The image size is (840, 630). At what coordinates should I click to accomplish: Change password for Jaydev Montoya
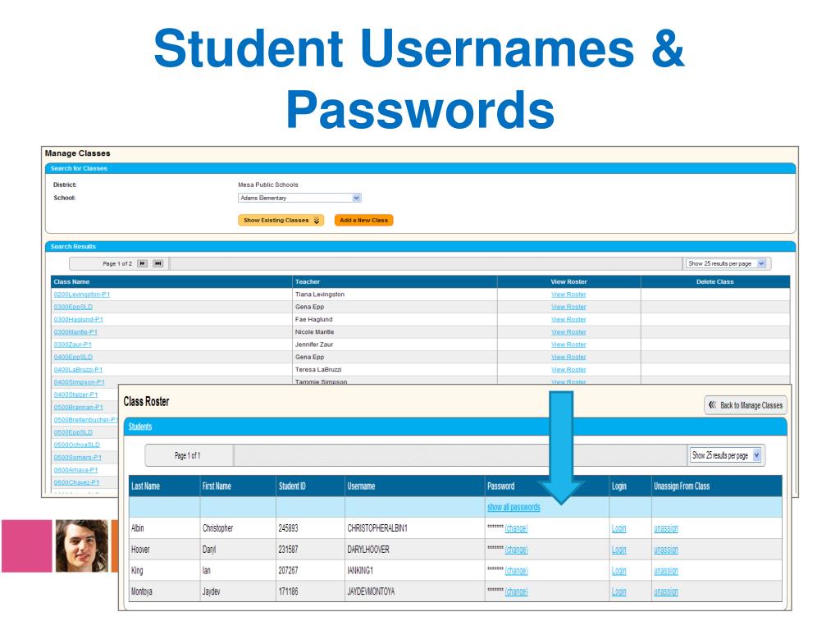tap(517, 591)
